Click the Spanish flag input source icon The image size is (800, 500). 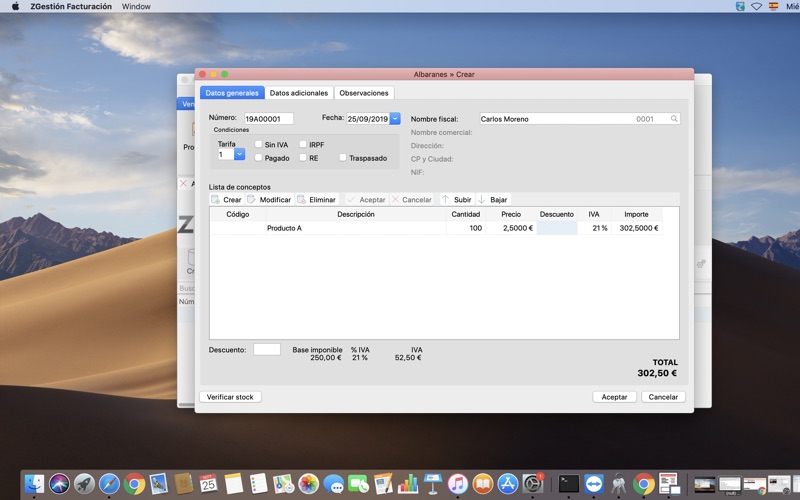coord(773,6)
